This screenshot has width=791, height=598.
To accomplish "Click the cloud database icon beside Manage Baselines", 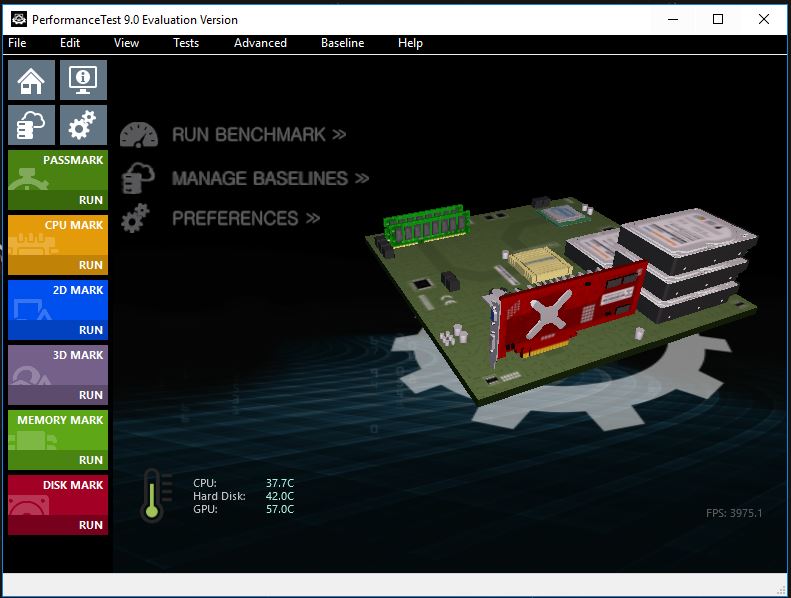I will (138, 178).
